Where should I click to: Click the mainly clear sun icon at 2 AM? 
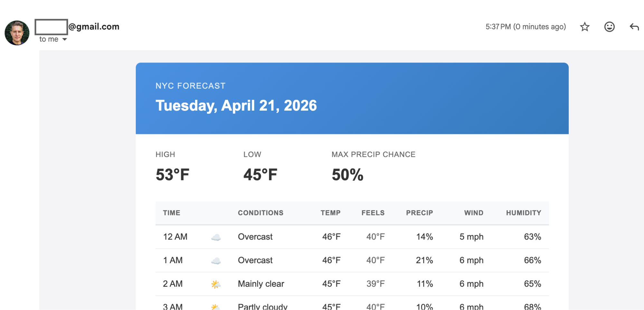(x=216, y=284)
